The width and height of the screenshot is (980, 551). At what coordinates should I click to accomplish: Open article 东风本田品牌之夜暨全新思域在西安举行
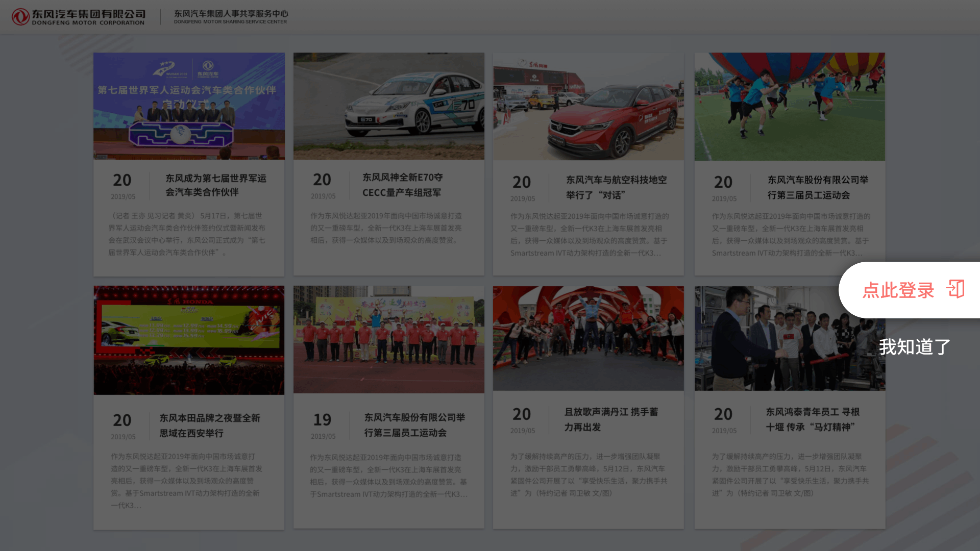[210, 425]
